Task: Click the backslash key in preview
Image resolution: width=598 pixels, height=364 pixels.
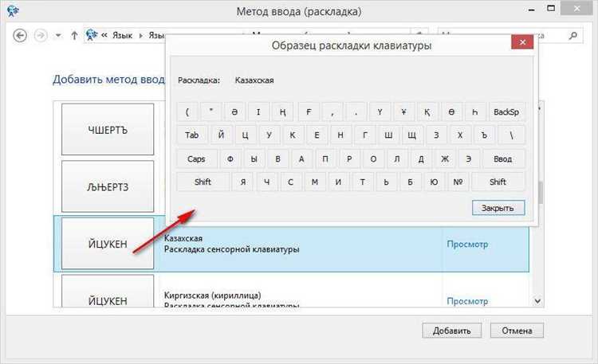Action: coord(511,135)
